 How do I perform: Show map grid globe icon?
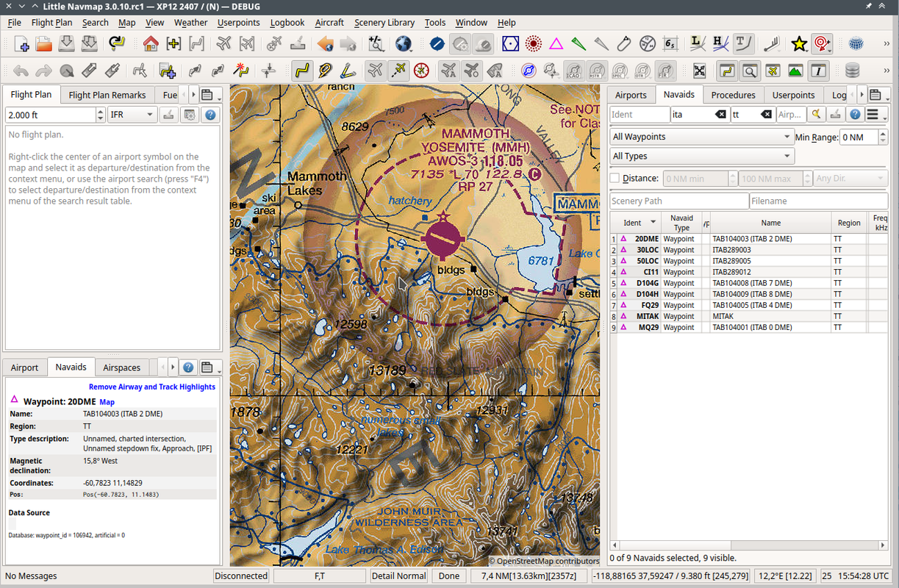click(856, 44)
